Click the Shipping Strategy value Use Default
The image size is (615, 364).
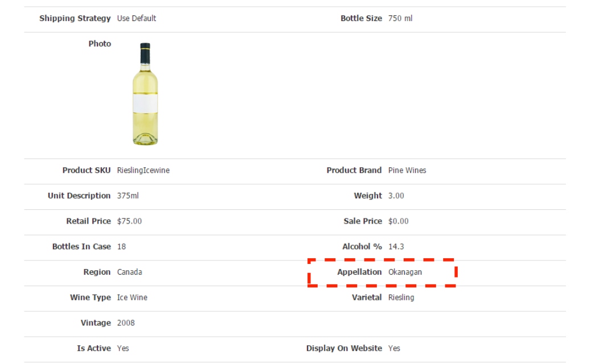(x=136, y=18)
